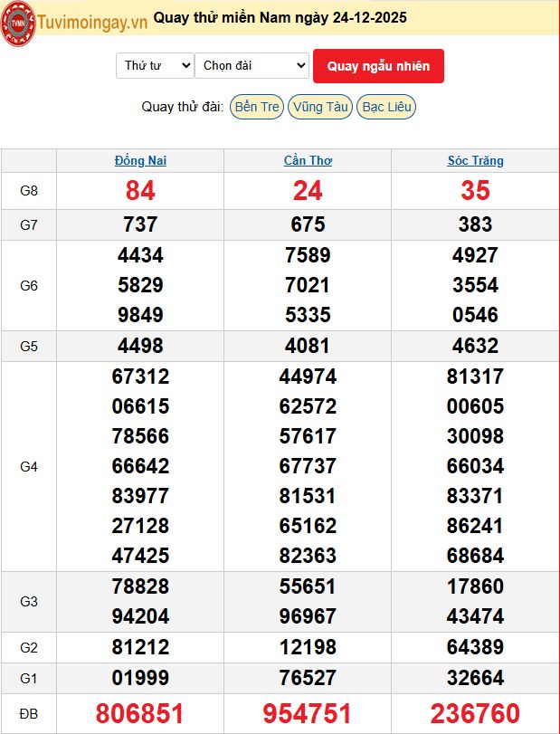Open the 'Thứ tư' weekday dropdown

[x=155, y=65]
